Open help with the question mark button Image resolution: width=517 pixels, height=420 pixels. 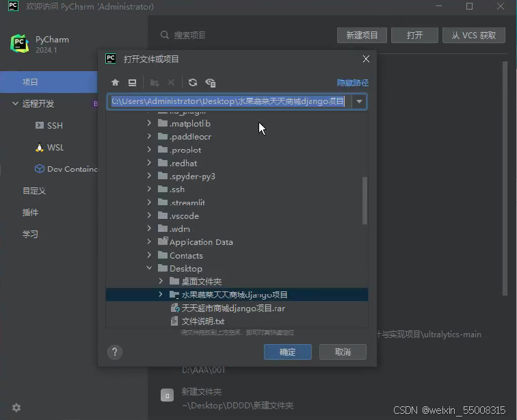[115, 352]
